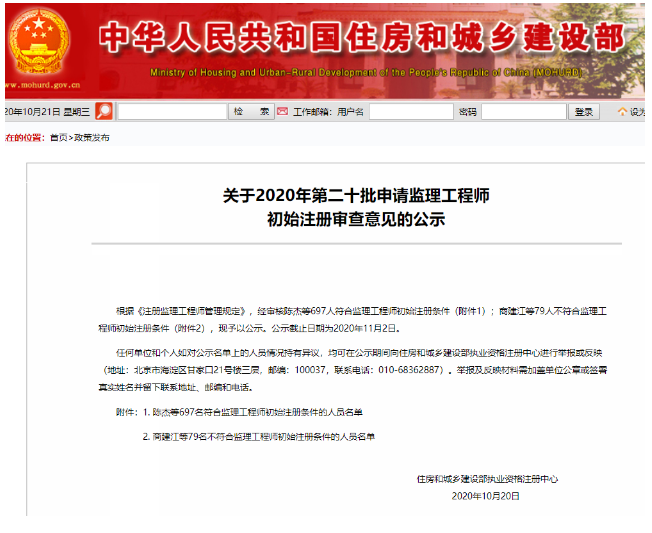The width and height of the screenshot is (652, 533).
Task: Click the 设为 set-as-homepage link
Action: tap(637, 112)
